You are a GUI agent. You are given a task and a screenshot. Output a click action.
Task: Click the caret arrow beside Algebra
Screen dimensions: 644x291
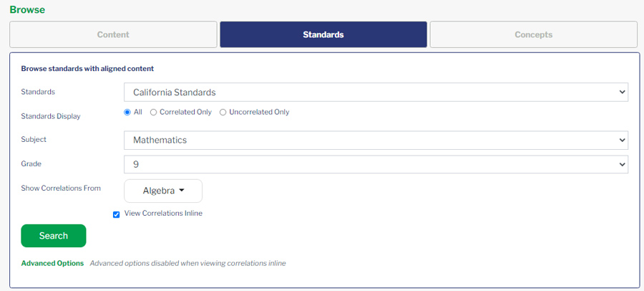(182, 191)
